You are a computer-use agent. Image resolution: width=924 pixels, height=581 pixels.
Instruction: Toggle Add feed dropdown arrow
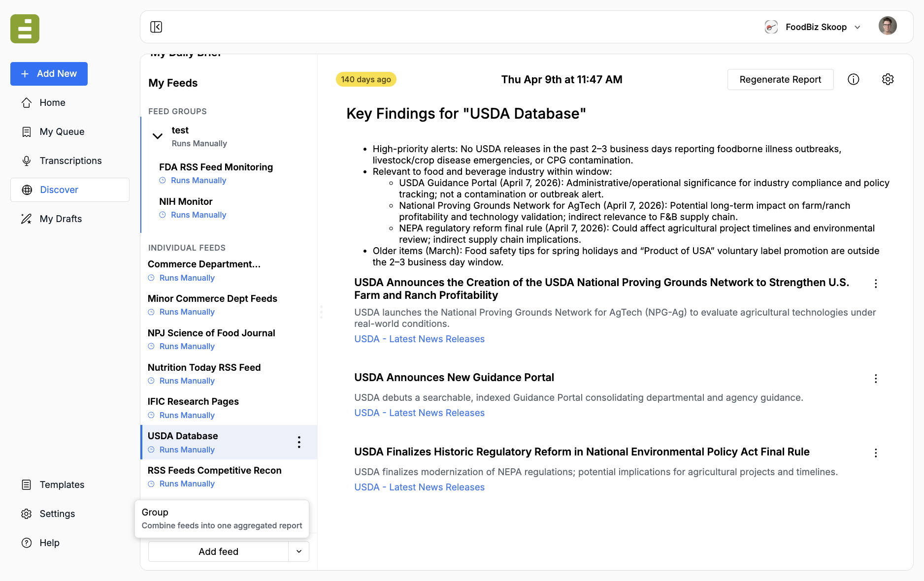click(299, 551)
